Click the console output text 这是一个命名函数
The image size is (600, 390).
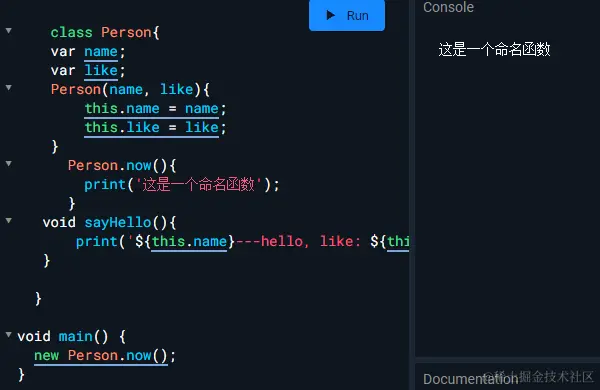coord(494,50)
